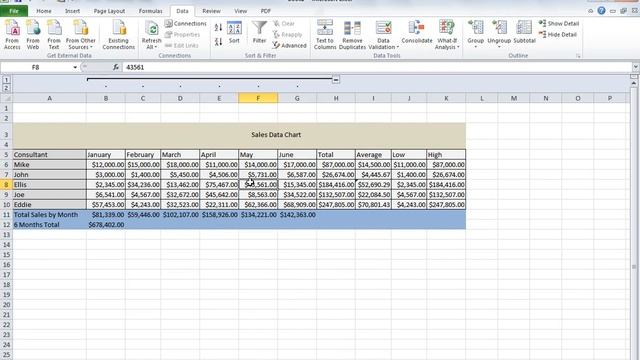Click Text to Columns icon

point(325,35)
